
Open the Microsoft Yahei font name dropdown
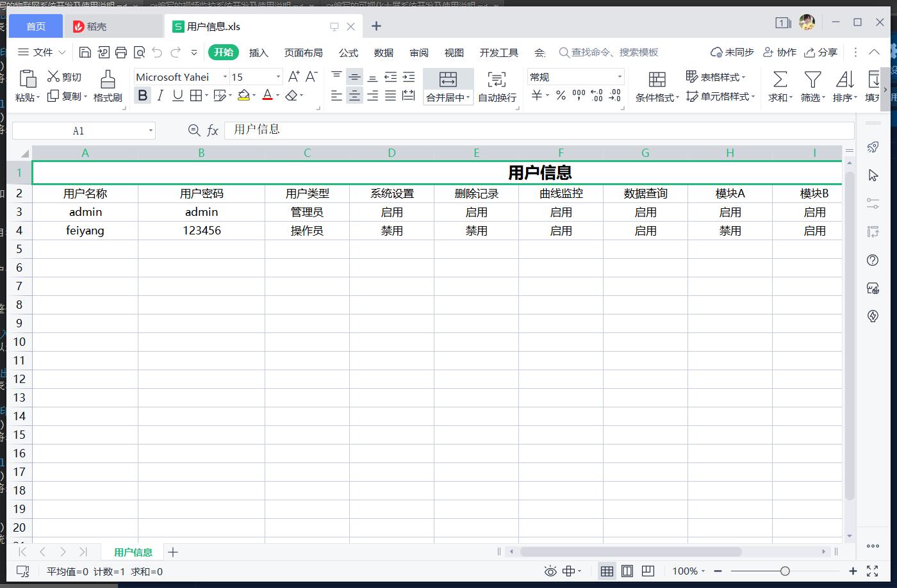(225, 77)
